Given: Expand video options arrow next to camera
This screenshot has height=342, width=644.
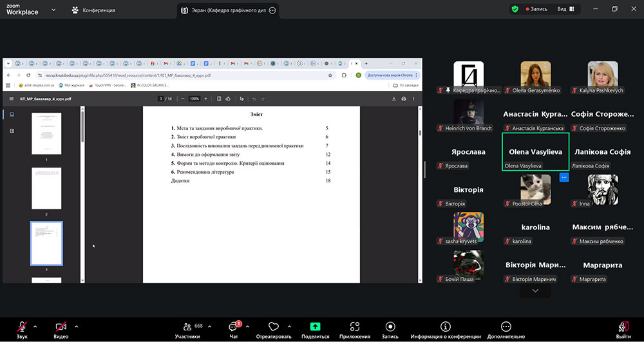Looking at the screenshot, I should [x=76, y=326].
